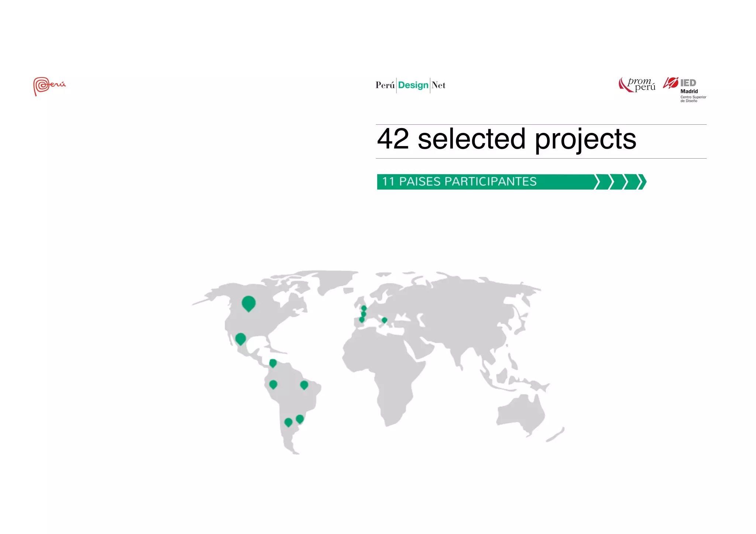Click the promperú logo
Viewport: 756px width, 534px height.
[x=638, y=85]
